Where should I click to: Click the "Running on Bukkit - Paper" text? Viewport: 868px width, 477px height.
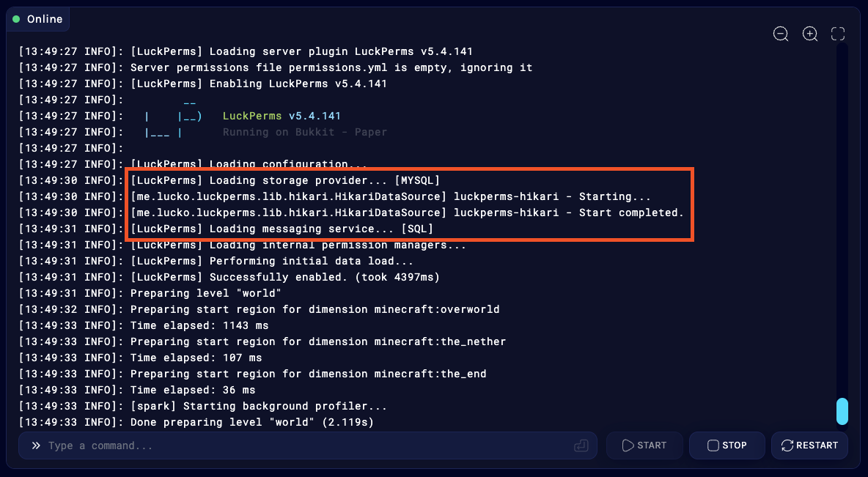click(x=304, y=132)
